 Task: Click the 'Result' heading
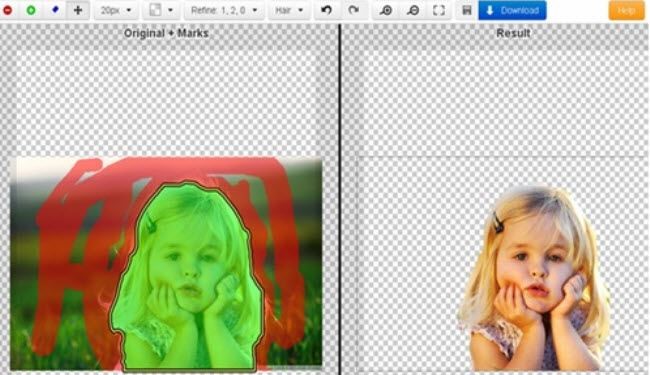coord(513,33)
